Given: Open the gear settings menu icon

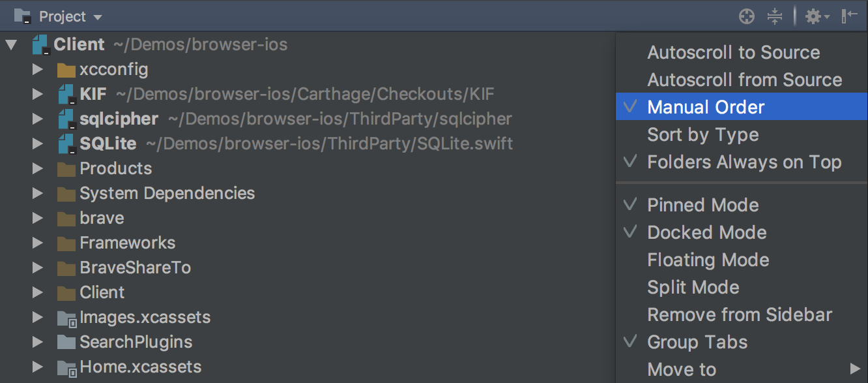Looking at the screenshot, I should click(x=816, y=16).
